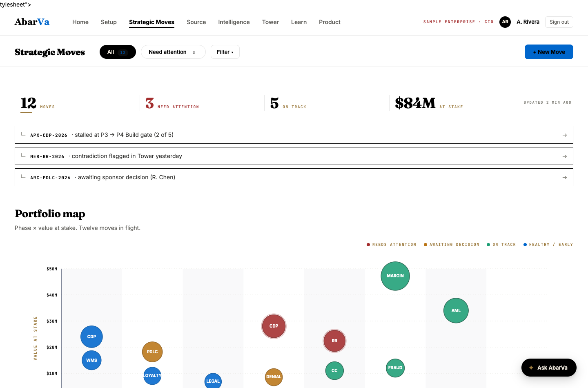Viewport: 588px width, 388px height.
Task: Select the AML bubble on portfolio map
Action: coord(456,310)
